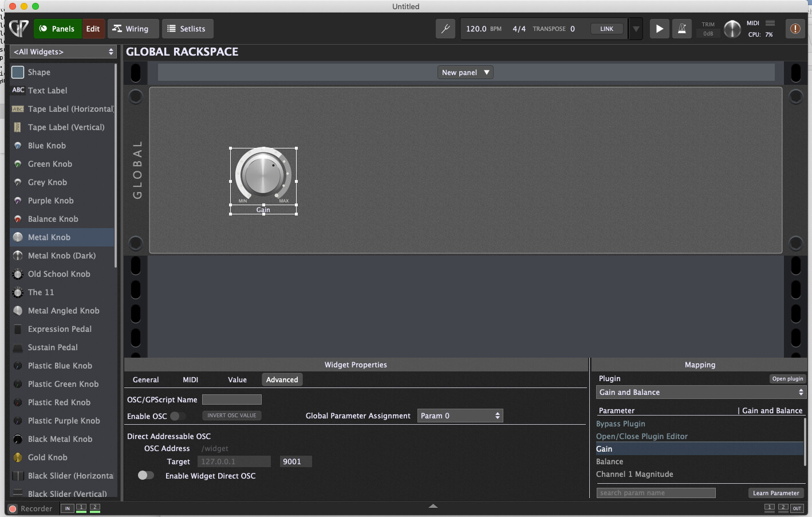Select Black Metal Knob widget

pos(62,439)
